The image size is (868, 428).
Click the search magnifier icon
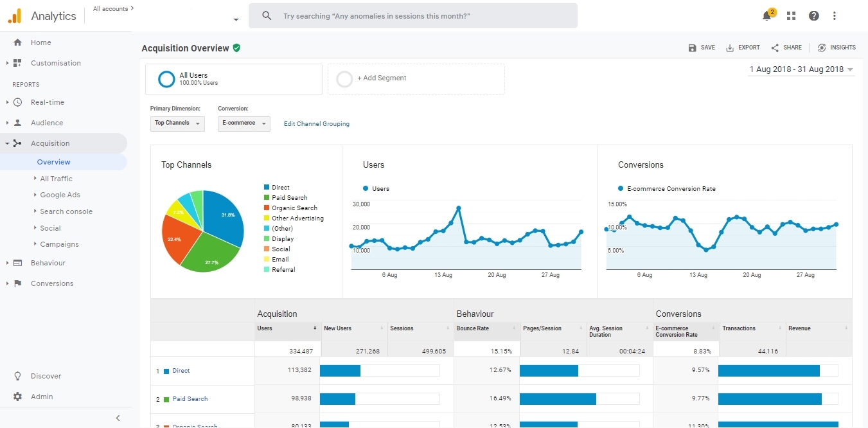click(267, 16)
